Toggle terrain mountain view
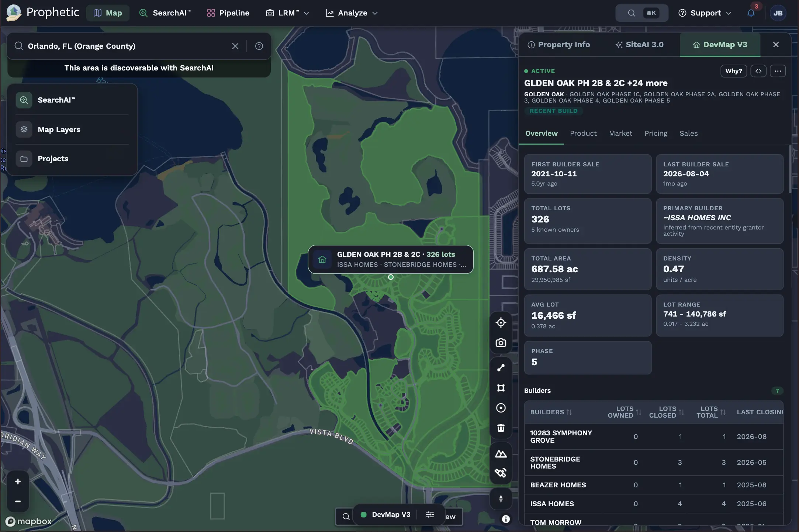Screen dimensions: 799x532 pos(501,453)
